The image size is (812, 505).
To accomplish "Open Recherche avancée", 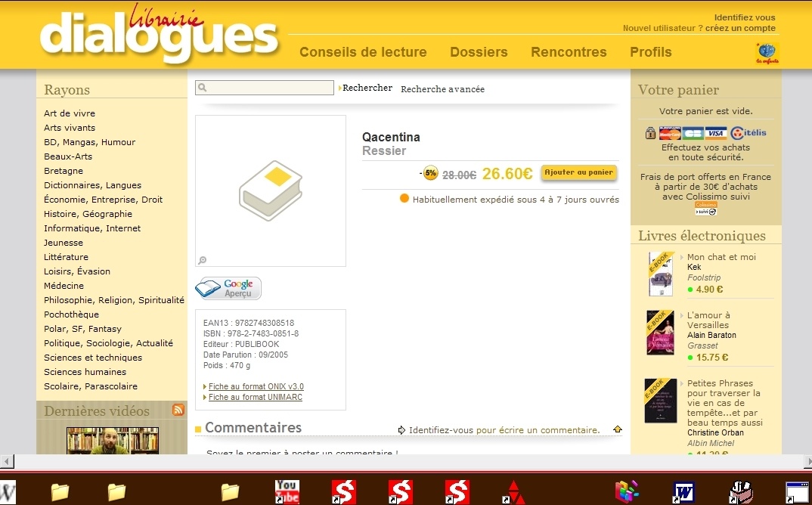I will click(443, 89).
